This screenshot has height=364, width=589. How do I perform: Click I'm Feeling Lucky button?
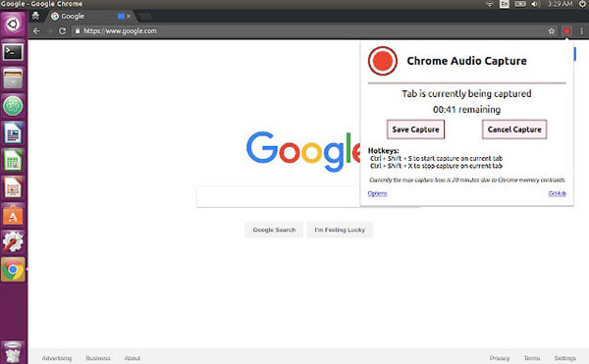[x=340, y=230]
